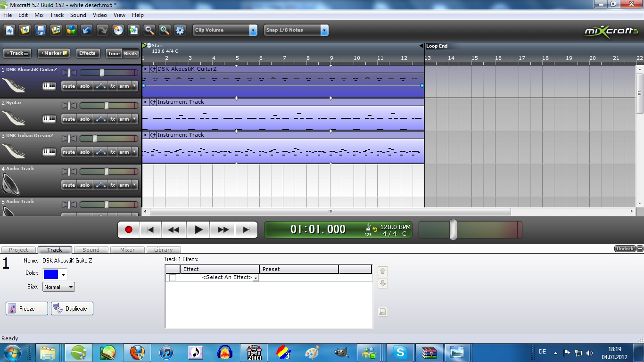The image size is (644, 362).
Task: Open the File menu
Action: pyautogui.click(x=8, y=15)
